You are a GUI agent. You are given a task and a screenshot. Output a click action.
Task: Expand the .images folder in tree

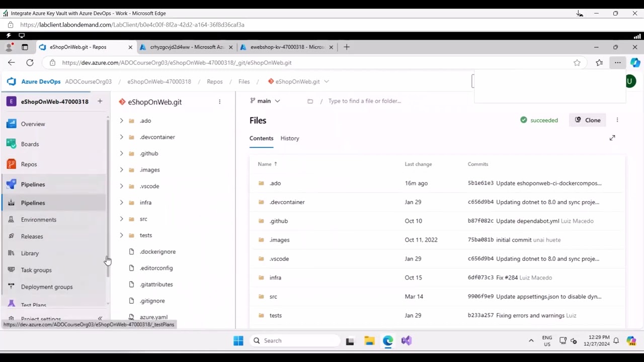(121, 169)
